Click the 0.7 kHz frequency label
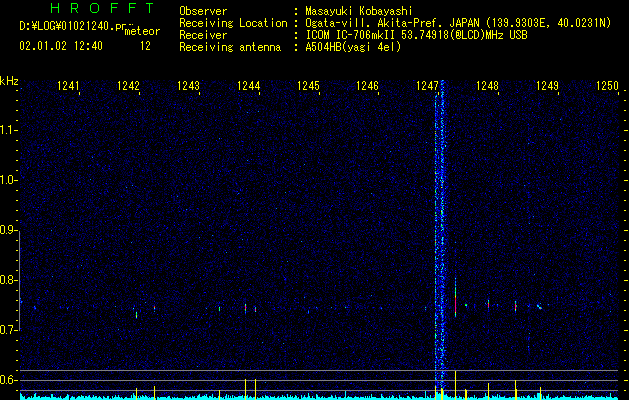629x400 pixels. (8, 330)
